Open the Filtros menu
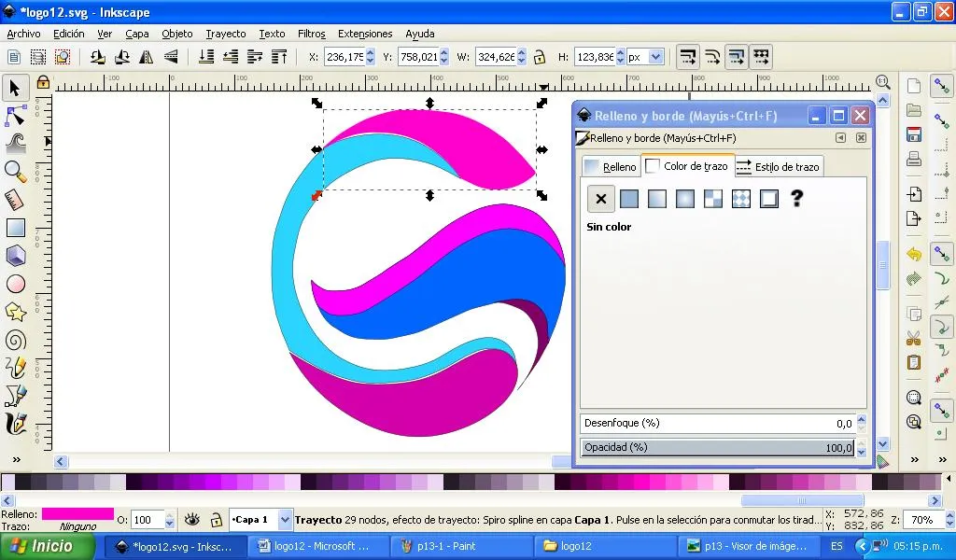Viewport: 956px width, 560px height. [312, 34]
